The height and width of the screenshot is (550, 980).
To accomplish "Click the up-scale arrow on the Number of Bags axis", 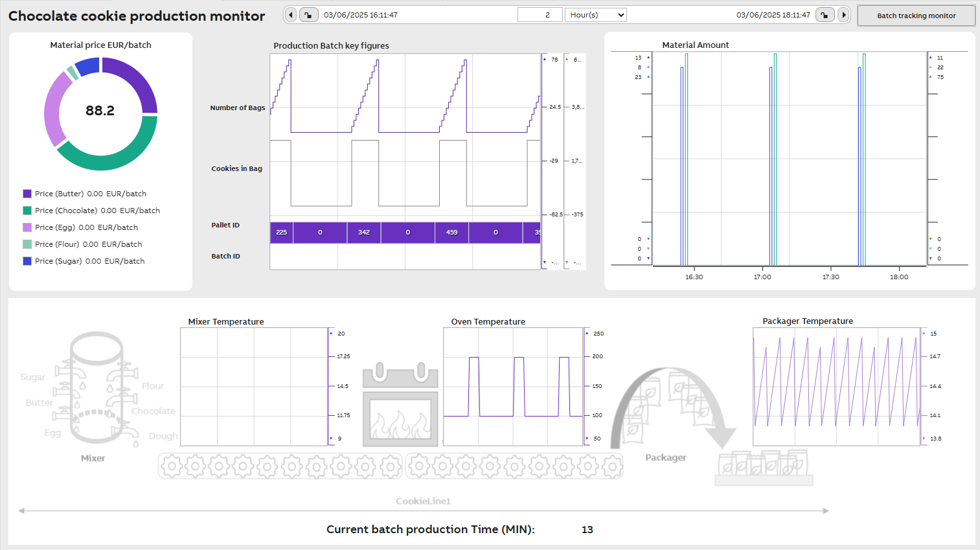I will 543,59.
